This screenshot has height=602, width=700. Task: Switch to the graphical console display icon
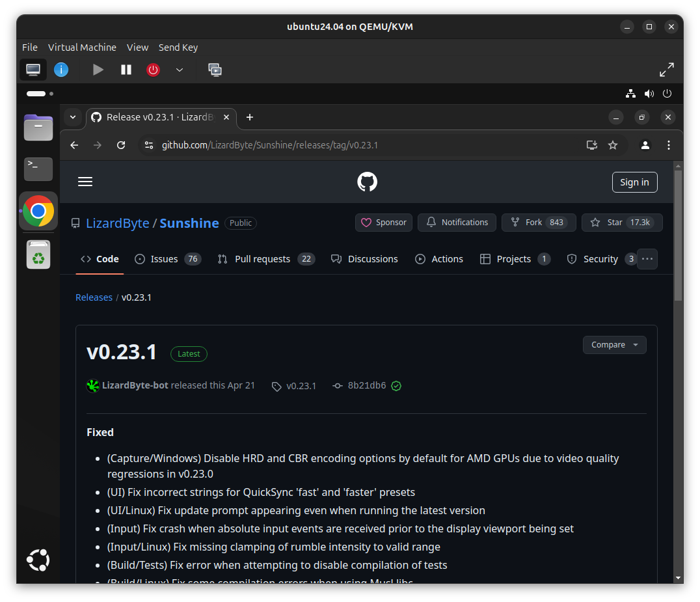(33, 70)
